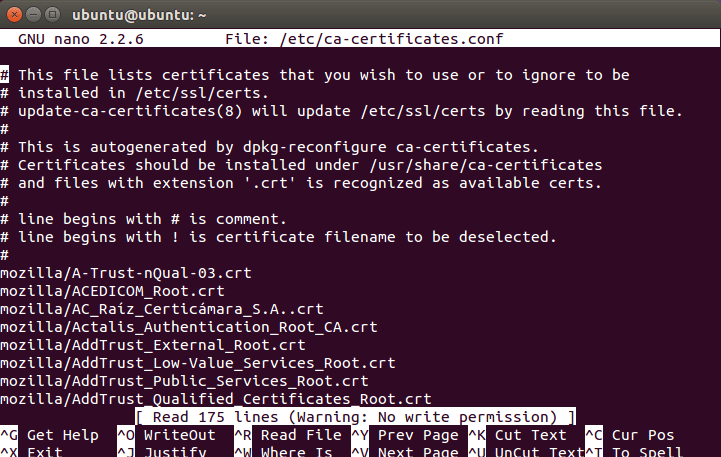This screenshot has width=721, height=457.
Task: Place cursor on mozilla/ACEDICOM_Root.crt line
Action: [113, 291]
